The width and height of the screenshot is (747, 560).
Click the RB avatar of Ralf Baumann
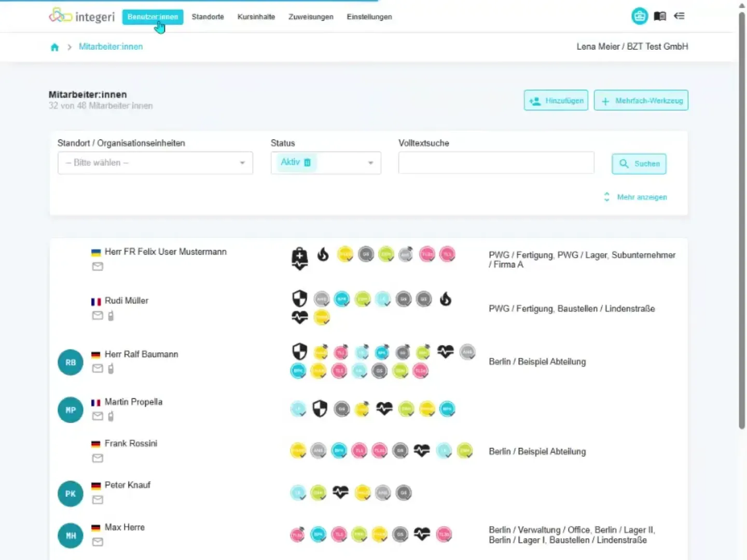coord(71,362)
